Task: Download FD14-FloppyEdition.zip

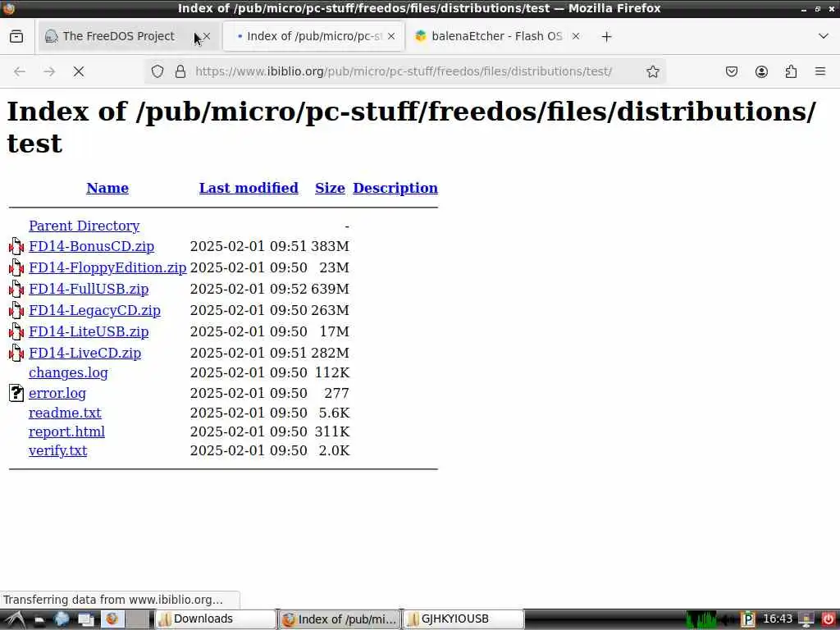Action: click(107, 267)
